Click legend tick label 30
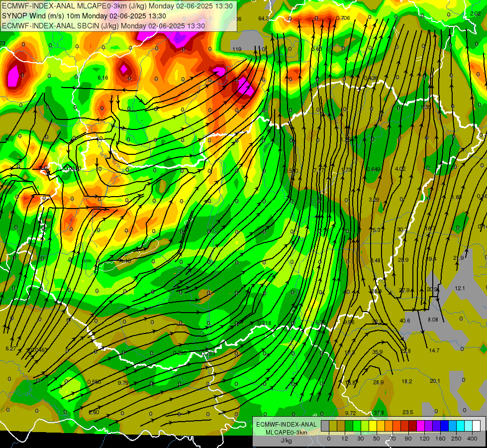 (360, 439)
